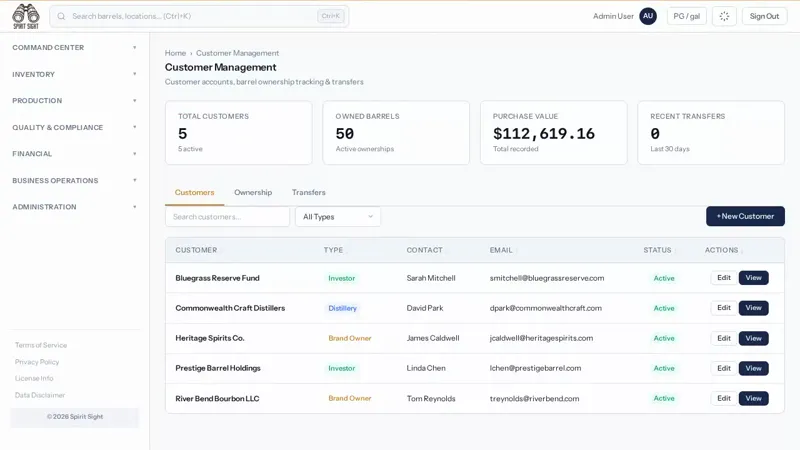Click contact name Linda Chen
This screenshot has width=800, height=450.
click(x=426, y=368)
